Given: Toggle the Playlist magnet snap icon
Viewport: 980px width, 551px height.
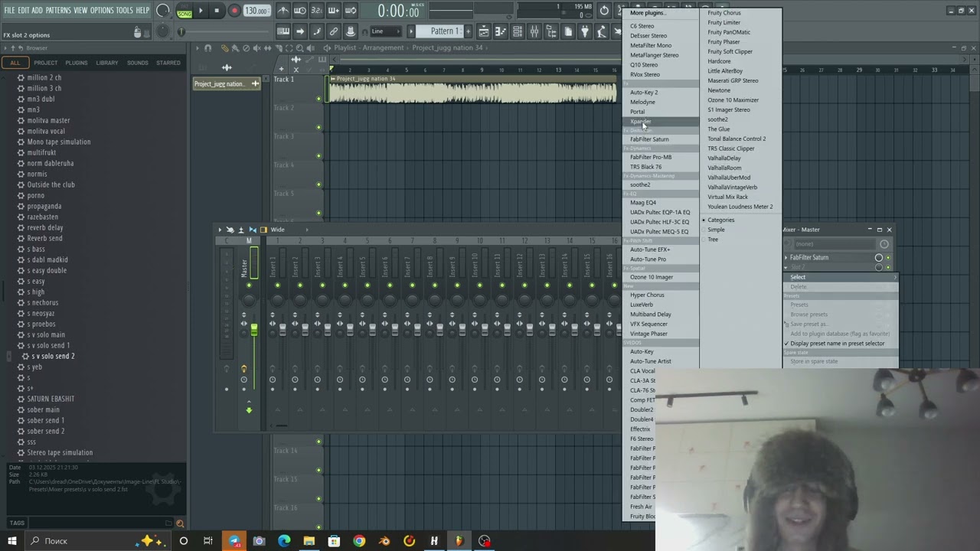Looking at the screenshot, I should [208, 47].
